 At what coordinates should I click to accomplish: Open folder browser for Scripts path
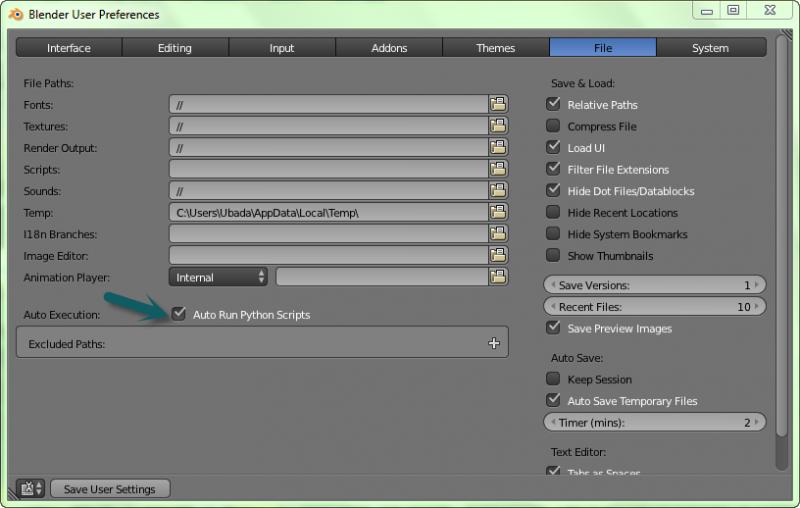[498, 169]
